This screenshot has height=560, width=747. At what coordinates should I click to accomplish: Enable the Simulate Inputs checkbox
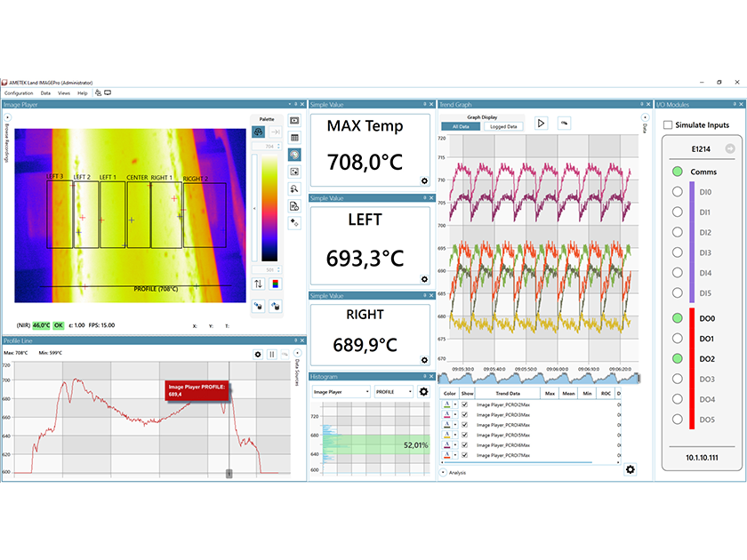[x=666, y=124]
